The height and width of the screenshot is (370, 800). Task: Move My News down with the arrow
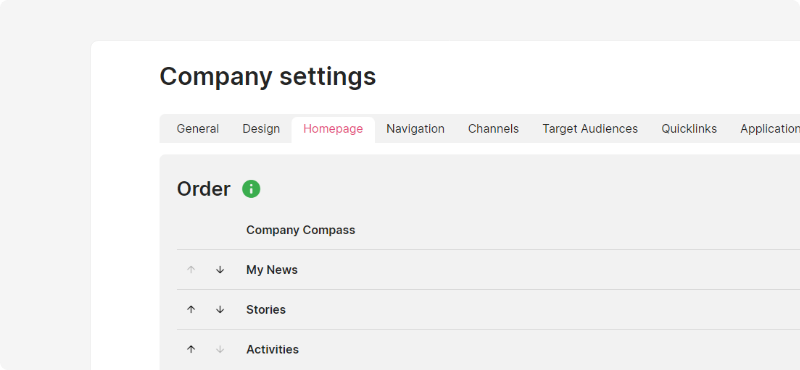(x=220, y=269)
